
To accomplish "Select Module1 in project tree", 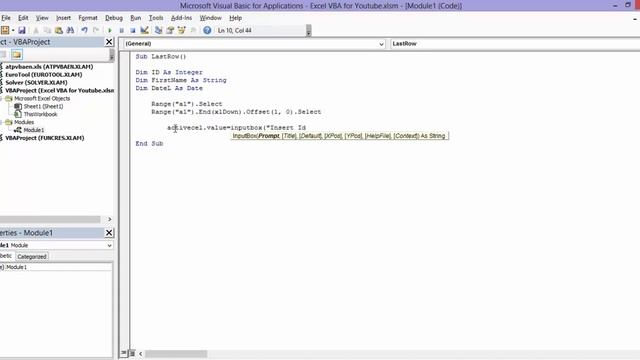I will [33, 130].
